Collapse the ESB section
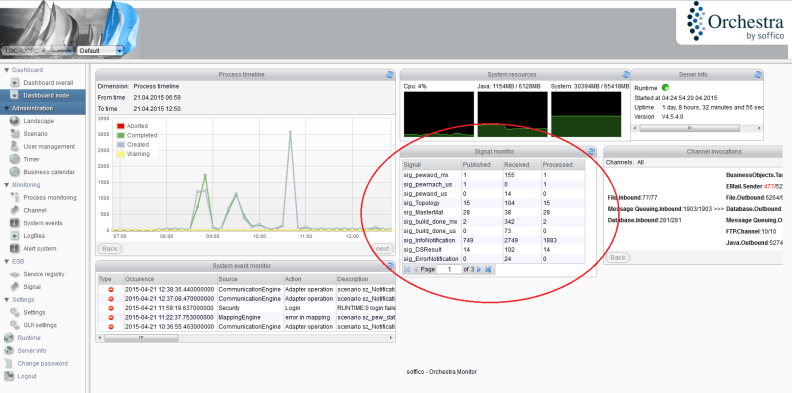The width and height of the screenshot is (792, 393). (7, 262)
